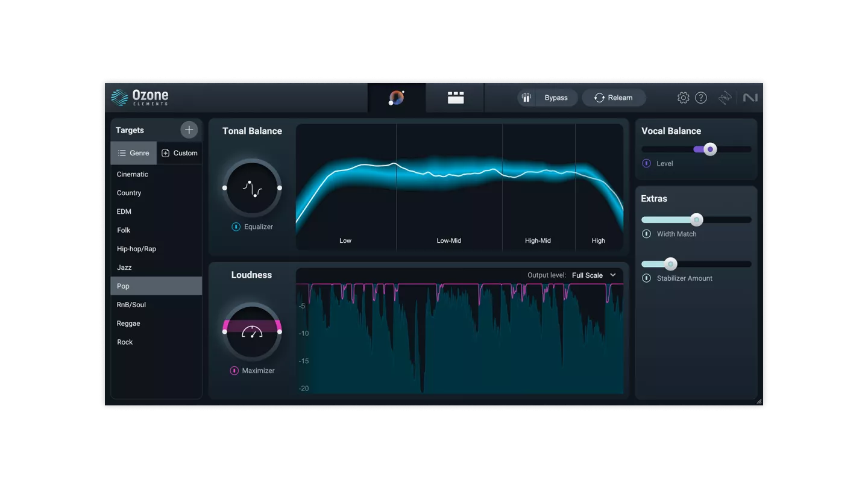This screenshot has width=868, height=488.
Task: Select the Hip-hop/Rap genre target
Action: (x=156, y=249)
